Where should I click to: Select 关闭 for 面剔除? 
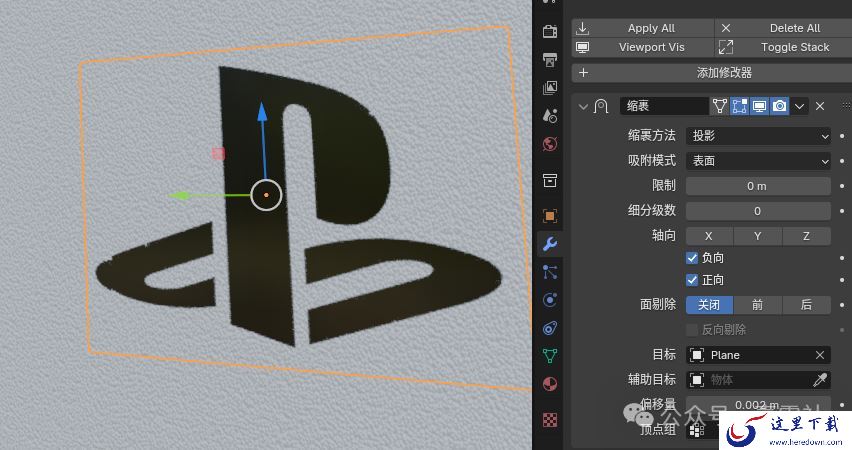point(709,305)
